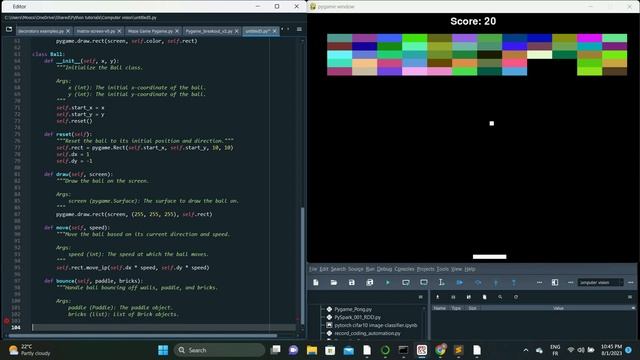Image resolution: width=640 pixels, height=360 pixels.
Task: Close the Pygame_breakout editor tab
Action: click(x=237, y=31)
